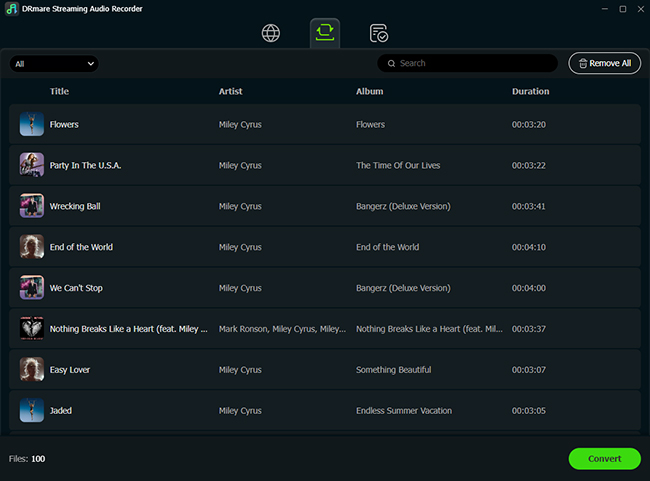Click duration 00:03:37
This screenshot has width=650, height=481.
(529, 329)
